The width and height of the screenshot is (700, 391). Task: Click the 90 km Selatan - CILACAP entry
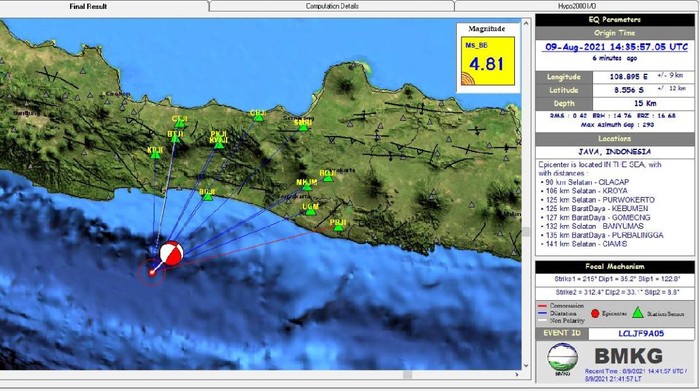coord(587,182)
